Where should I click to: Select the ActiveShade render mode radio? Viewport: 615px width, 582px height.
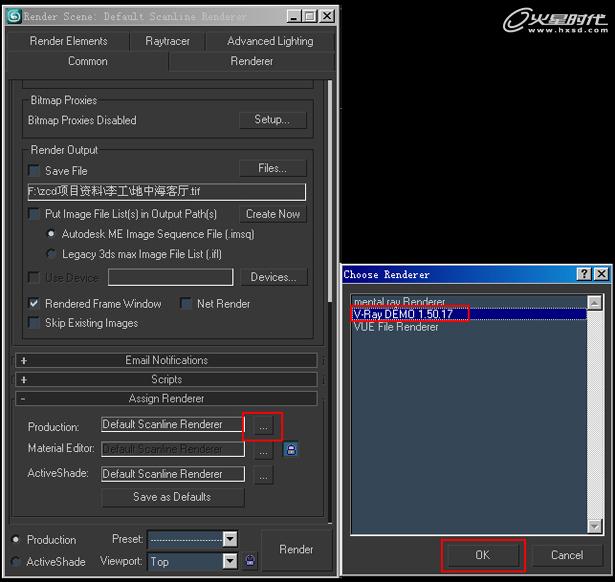click(16, 561)
